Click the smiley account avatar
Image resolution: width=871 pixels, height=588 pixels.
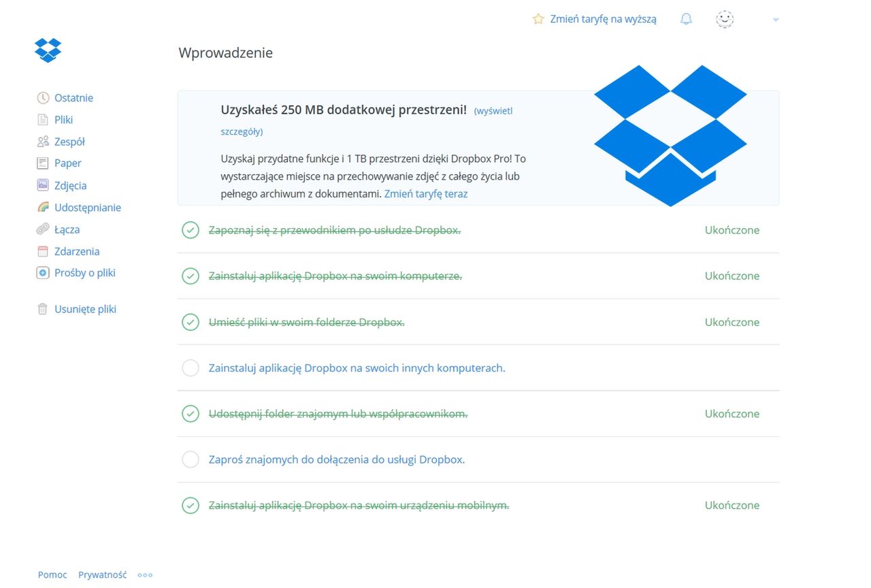point(725,19)
